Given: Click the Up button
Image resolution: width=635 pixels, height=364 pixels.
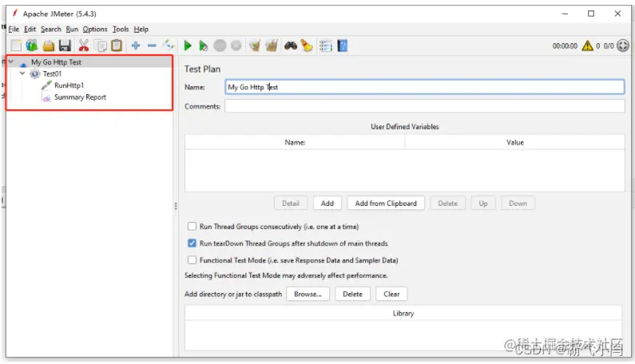Looking at the screenshot, I should [x=483, y=204].
